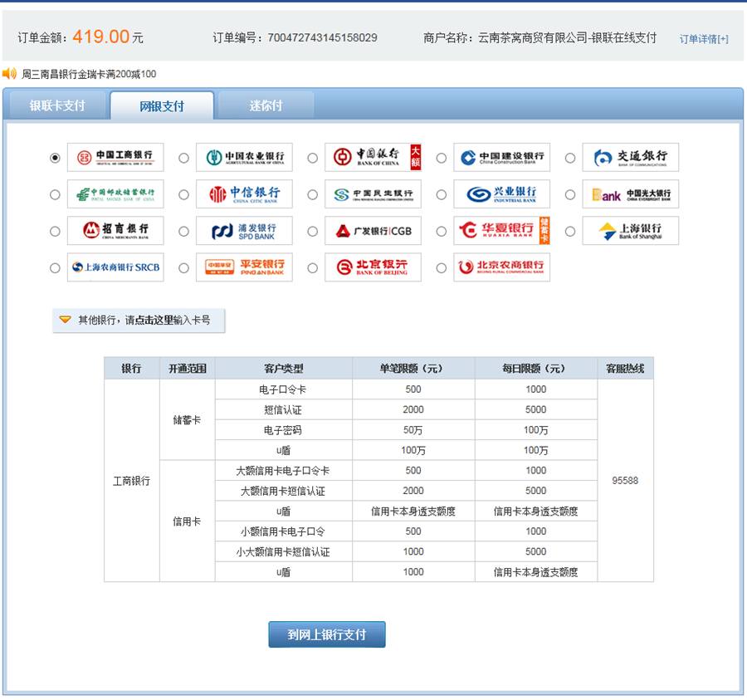The height and width of the screenshot is (700, 747).
Task: Switch to the 银联卡支付 tab
Action: coord(57,105)
